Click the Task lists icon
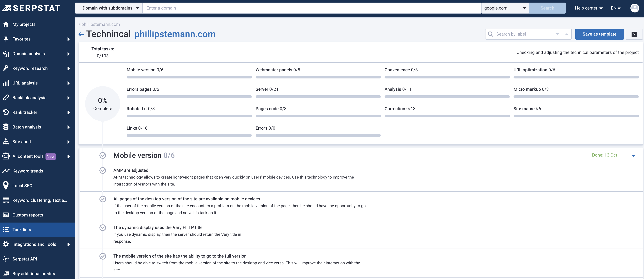The height and width of the screenshot is (279, 644). pyautogui.click(x=6, y=230)
